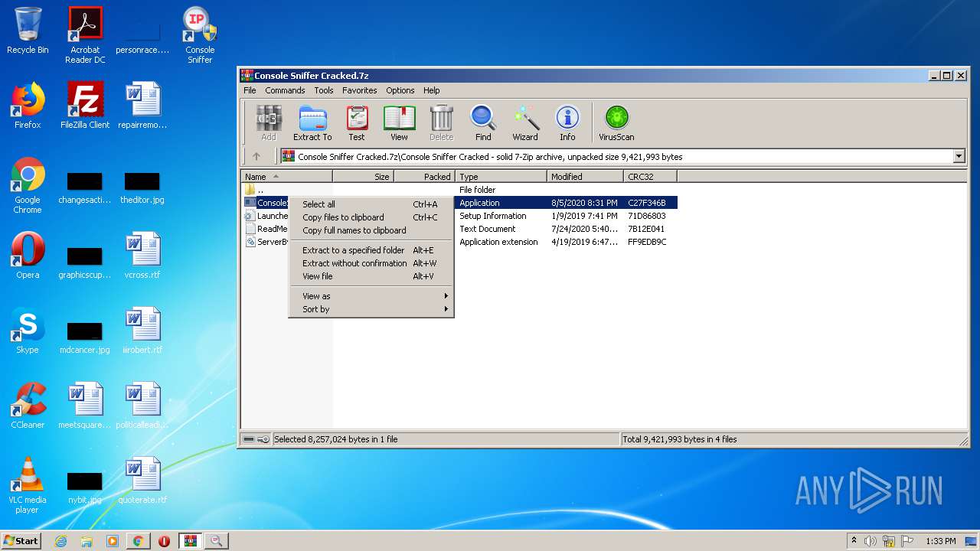This screenshot has width=980, height=551.
Task: Choose Select all in context menu
Action: click(x=372, y=204)
